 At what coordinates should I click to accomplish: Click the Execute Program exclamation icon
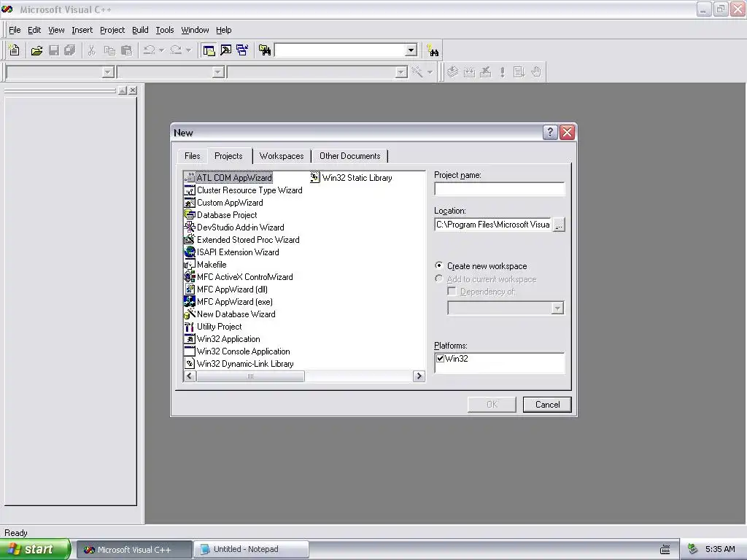(502, 72)
